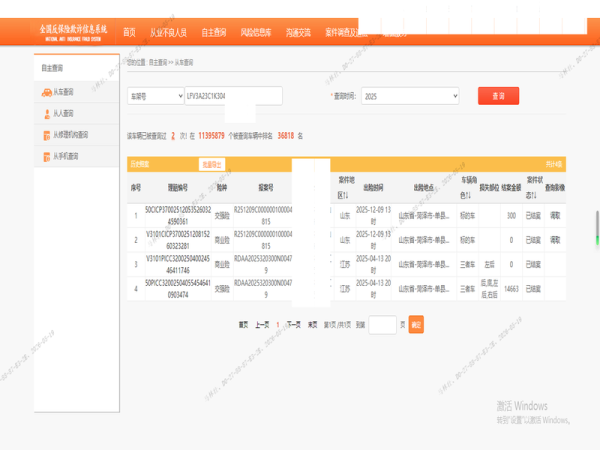The image size is (600, 450).
Task: Open the 风险信息库 navigation menu
Action: click(x=256, y=33)
